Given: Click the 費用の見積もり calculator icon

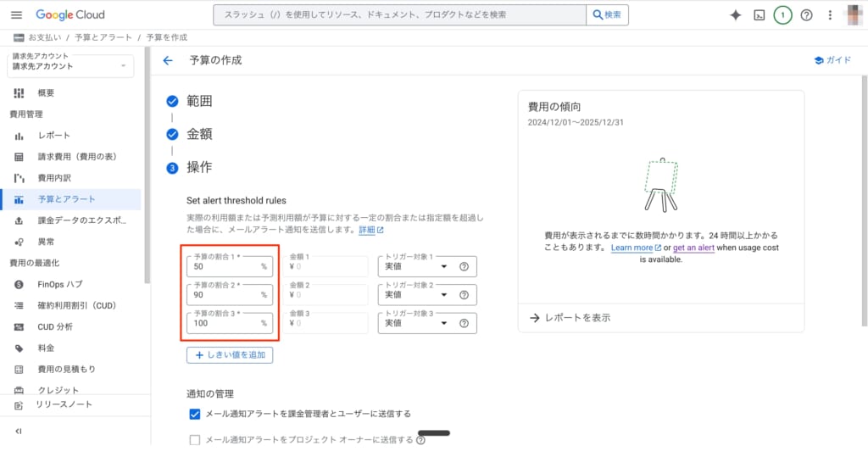Looking at the screenshot, I should (x=19, y=370).
